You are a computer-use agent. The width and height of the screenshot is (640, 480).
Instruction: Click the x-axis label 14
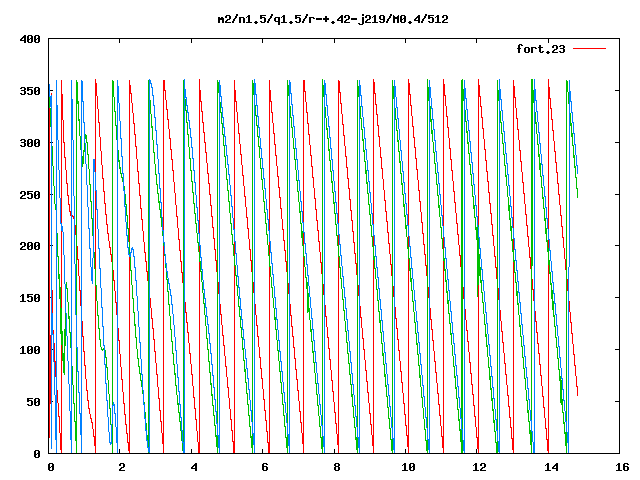551,467
